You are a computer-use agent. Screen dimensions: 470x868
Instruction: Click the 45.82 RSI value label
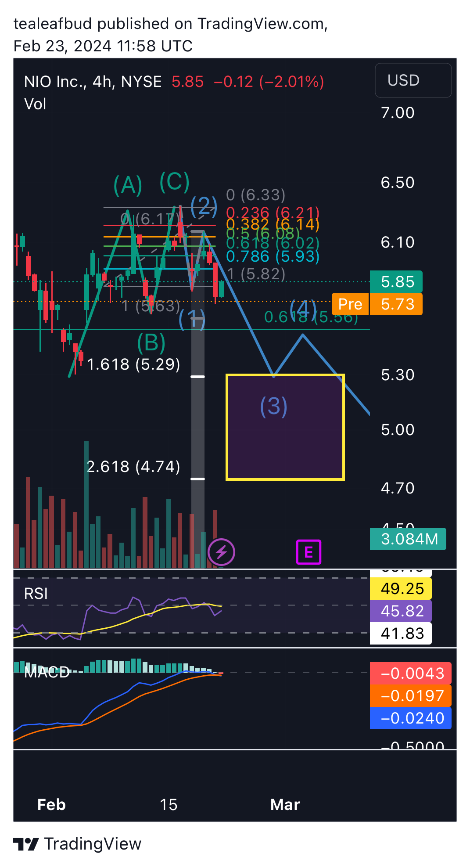pos(401,611)
